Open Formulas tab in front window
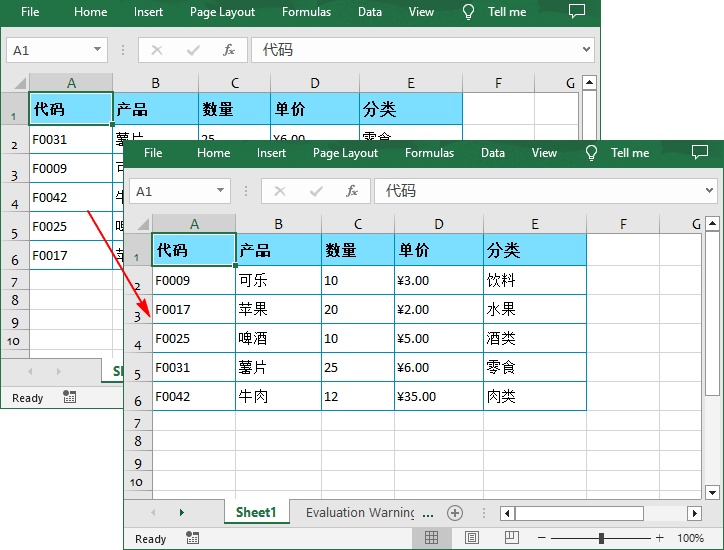The image size is (724, 550). [x=429, y=153]
